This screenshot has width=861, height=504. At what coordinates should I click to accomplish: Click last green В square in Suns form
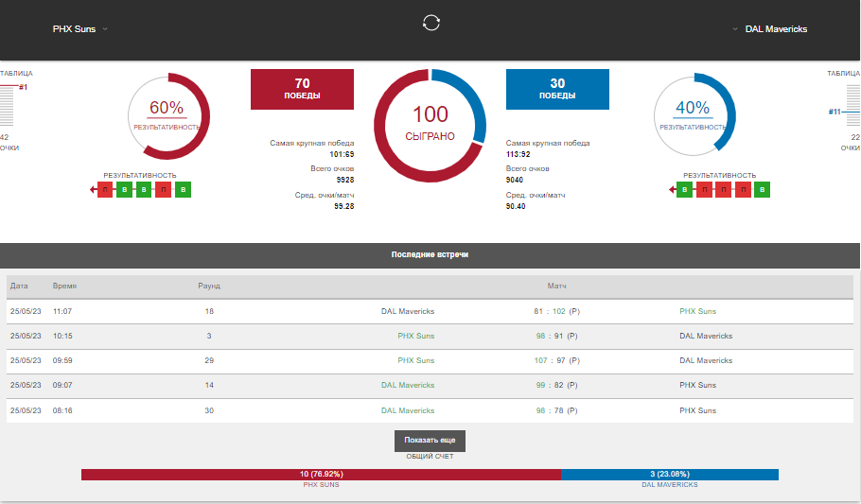pyautogui.click(x=184, y=190)
